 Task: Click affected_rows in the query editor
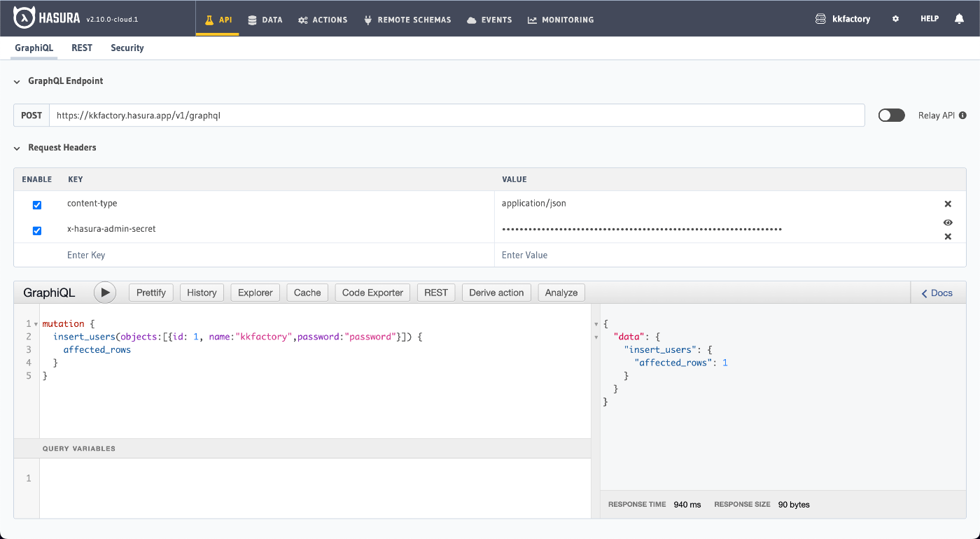97,349
